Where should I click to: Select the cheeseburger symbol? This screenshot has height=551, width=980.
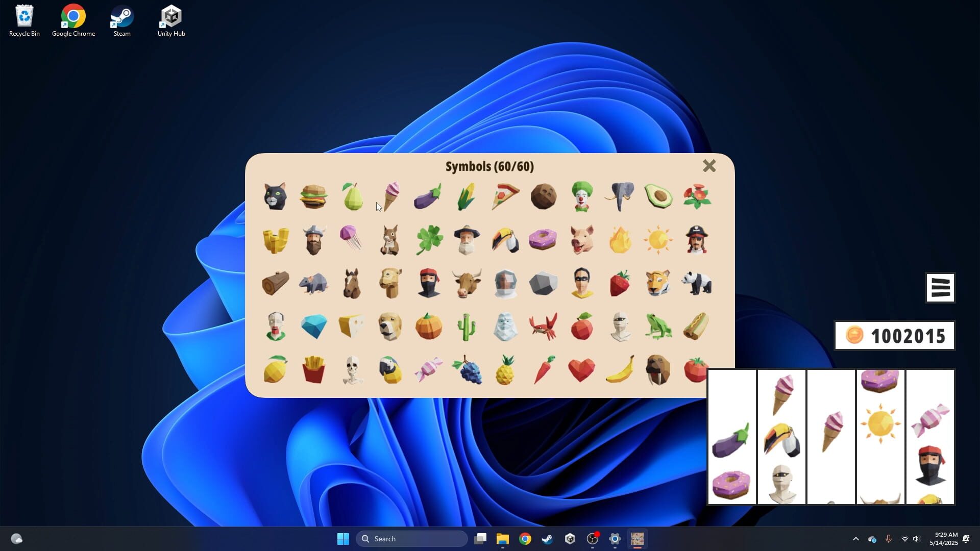(314, 197)
